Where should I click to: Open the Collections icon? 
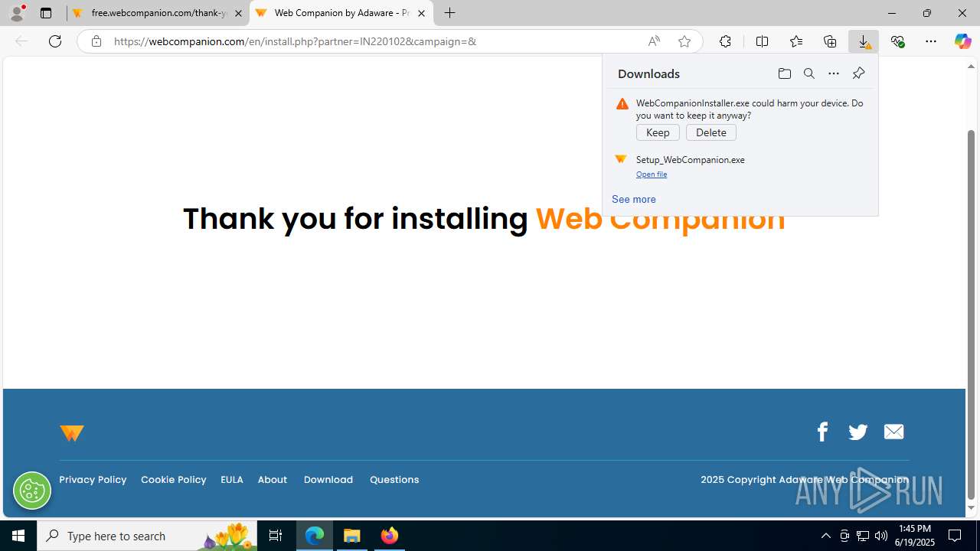pos(830,41)
